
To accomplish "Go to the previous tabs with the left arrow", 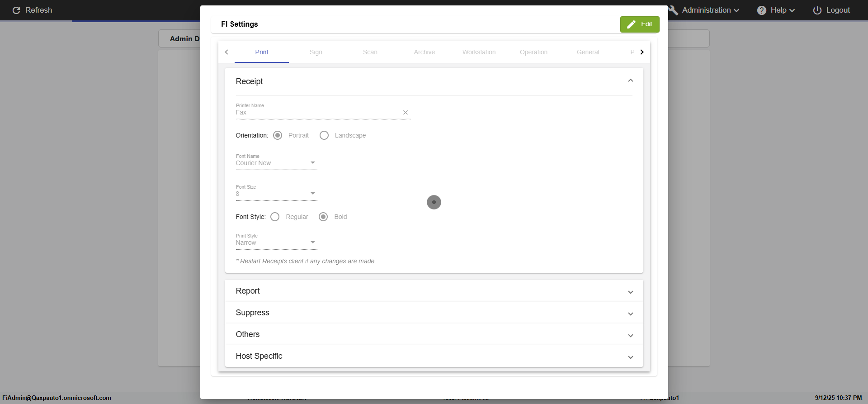I will pyautogui.click(x=226, y=52).
